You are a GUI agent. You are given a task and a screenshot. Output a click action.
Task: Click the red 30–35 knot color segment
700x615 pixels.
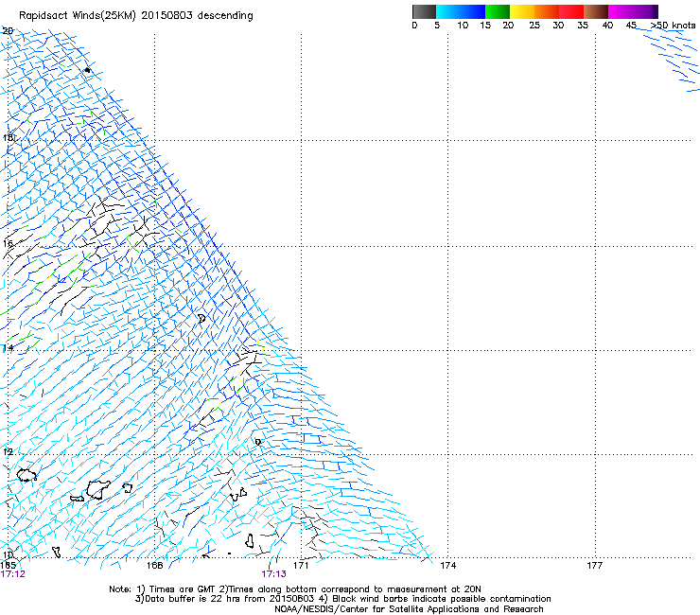click(x=571, y=11)
